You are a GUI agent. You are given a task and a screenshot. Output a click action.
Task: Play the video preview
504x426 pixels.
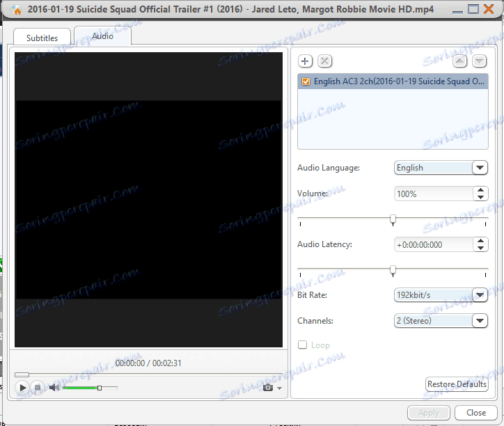point(22,388)
